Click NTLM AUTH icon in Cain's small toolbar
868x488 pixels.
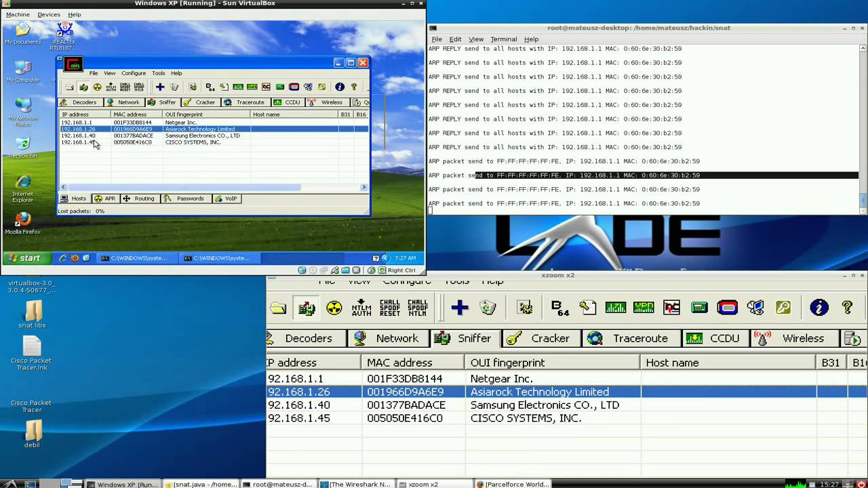(111, 87)
